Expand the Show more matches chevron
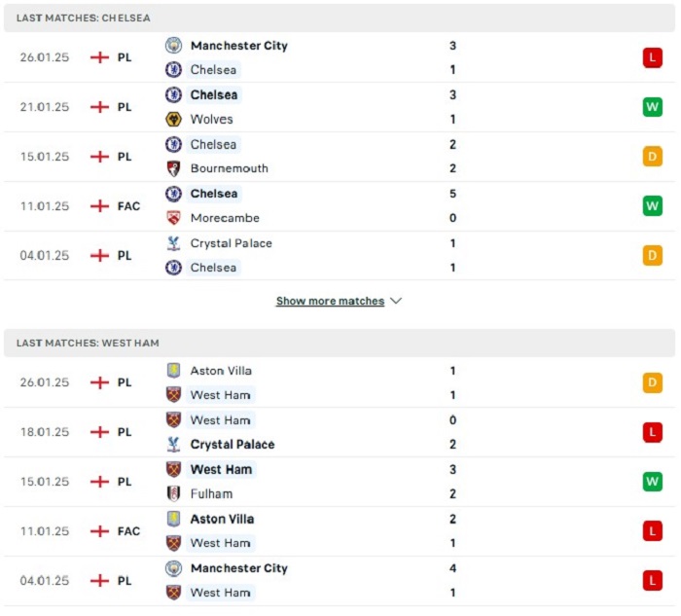681x616 pixels. (x=396, y=301)
